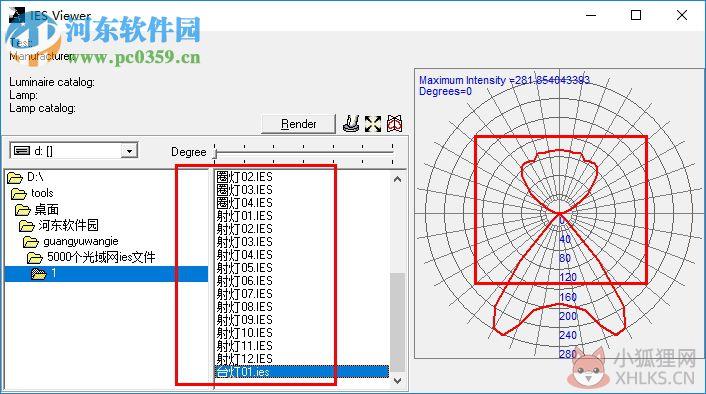
Task: Select the D:\ root folder
Action: click(x=26, y=177)
